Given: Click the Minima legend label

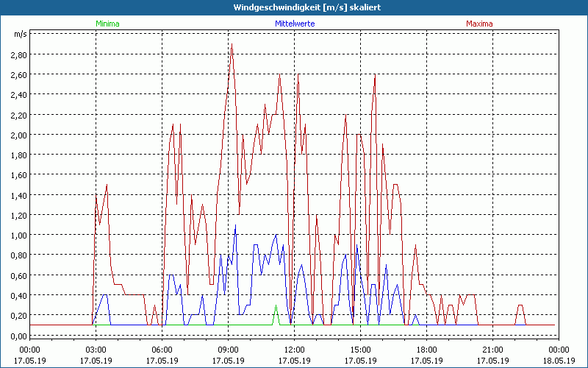Looking at the screenshot, I should [x=107, y=24].
